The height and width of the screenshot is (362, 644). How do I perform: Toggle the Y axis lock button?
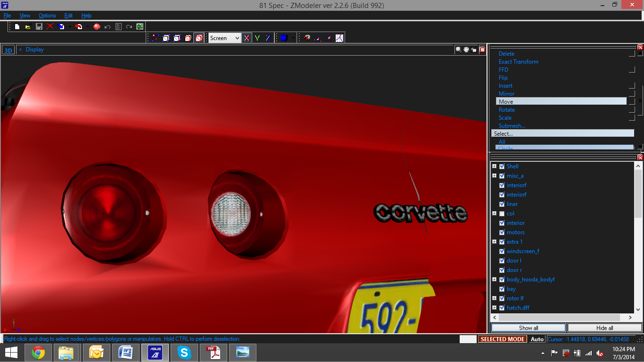(x=257, y=38)
